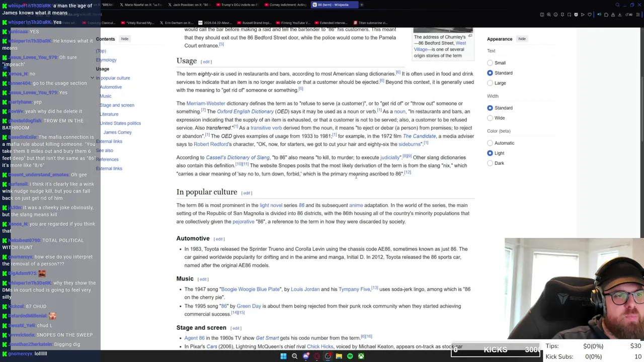Open Extended interview bookmark
The height and width of the screenshot is (362, 644).
330,23
